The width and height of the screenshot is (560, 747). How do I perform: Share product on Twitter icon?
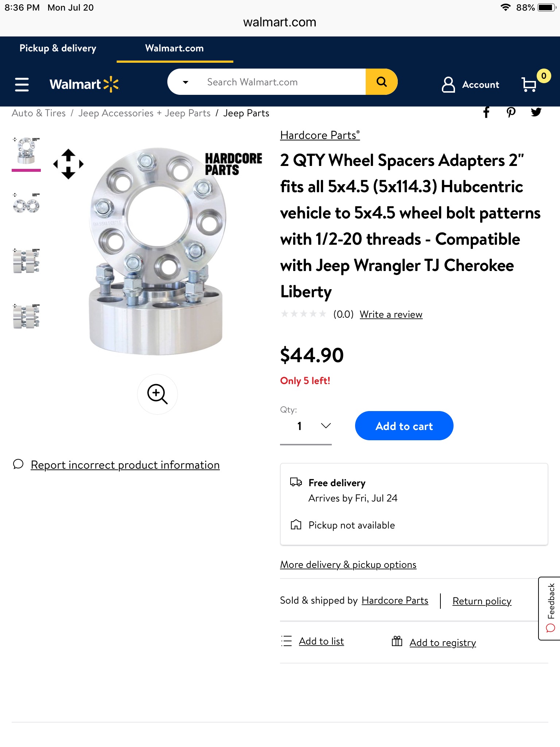[536, 112]
